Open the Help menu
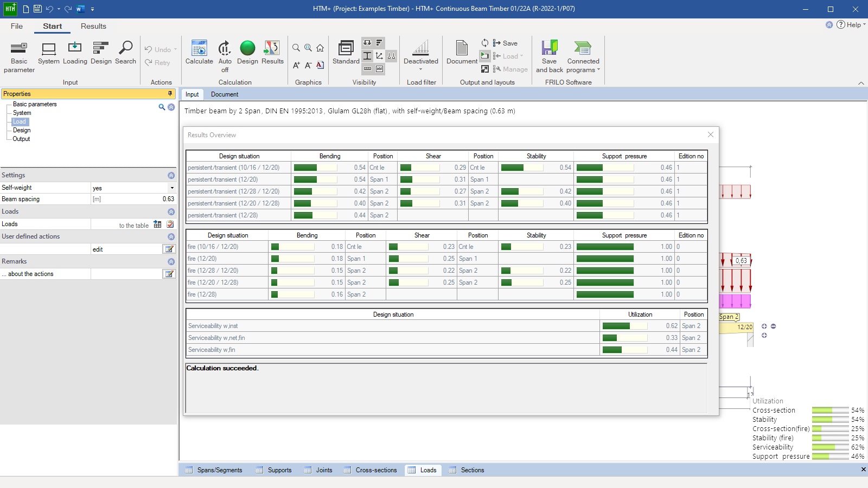 [x=851, y=25]
